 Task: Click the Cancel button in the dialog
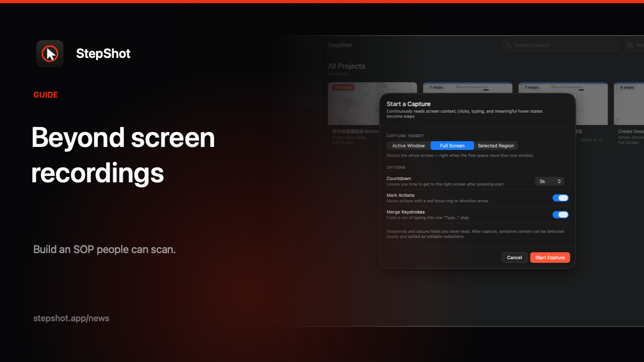tap(514, 257)
